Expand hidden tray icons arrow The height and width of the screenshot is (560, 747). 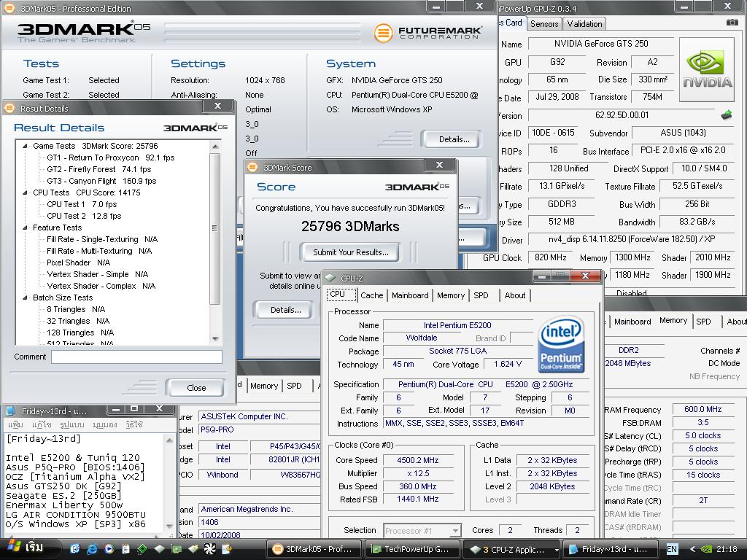coord(692,549)
